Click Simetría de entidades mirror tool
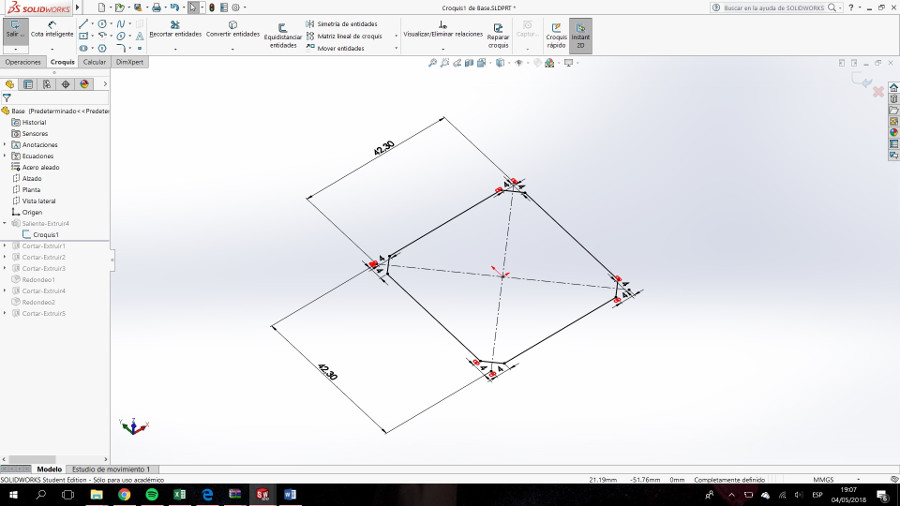 (x=342, y=24)
